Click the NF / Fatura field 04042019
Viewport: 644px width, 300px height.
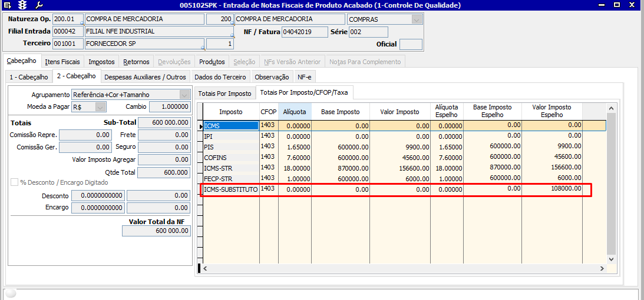[305, 32]
